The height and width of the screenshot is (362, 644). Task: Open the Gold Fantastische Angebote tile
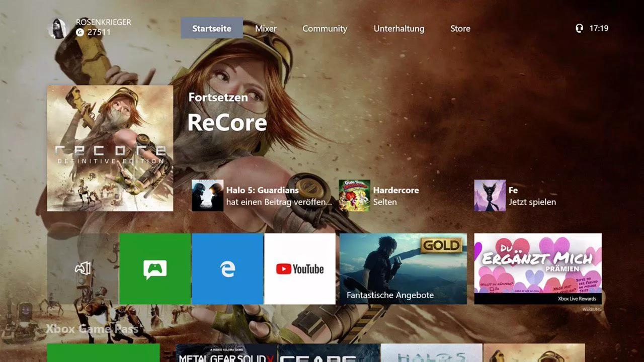tap(403, 268)
